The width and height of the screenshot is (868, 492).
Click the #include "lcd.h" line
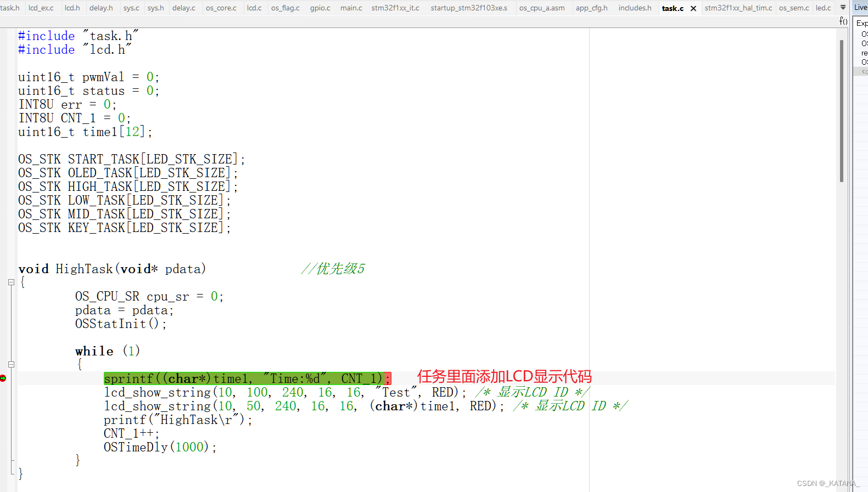click(75, 49)
